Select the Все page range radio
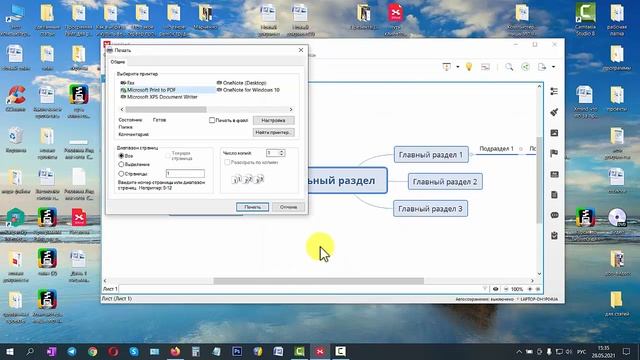Screen dimensions: 640x360 (121, 156)
